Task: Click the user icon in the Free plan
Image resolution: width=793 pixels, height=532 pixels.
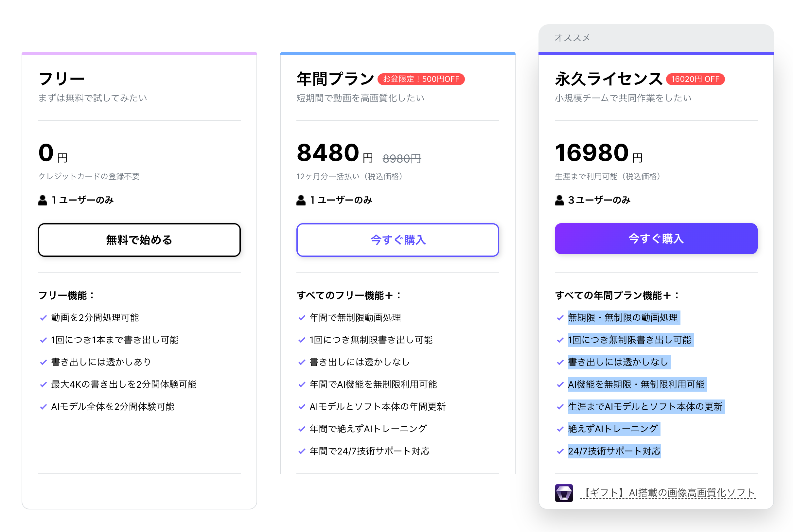Action: 43,200
